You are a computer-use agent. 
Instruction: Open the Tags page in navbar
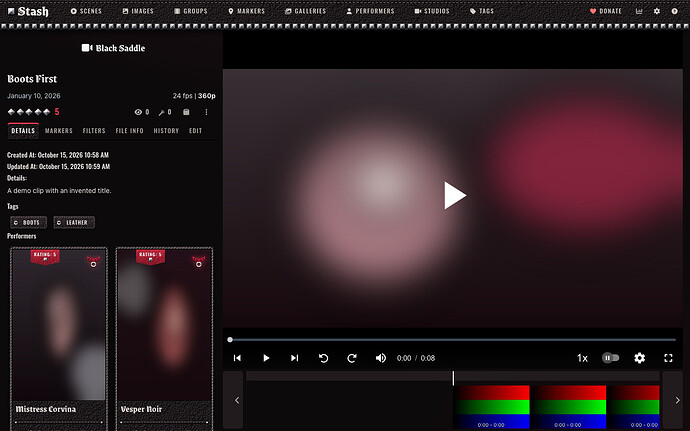click(482, 11)
